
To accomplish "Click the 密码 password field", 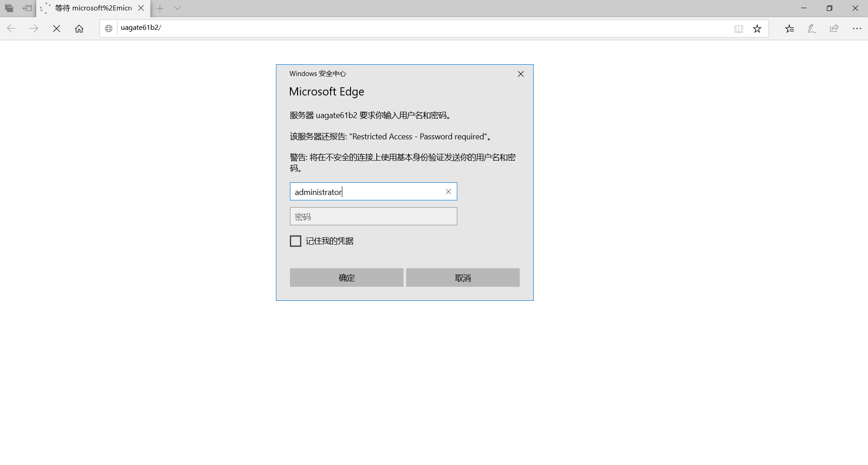I will 373,217.
